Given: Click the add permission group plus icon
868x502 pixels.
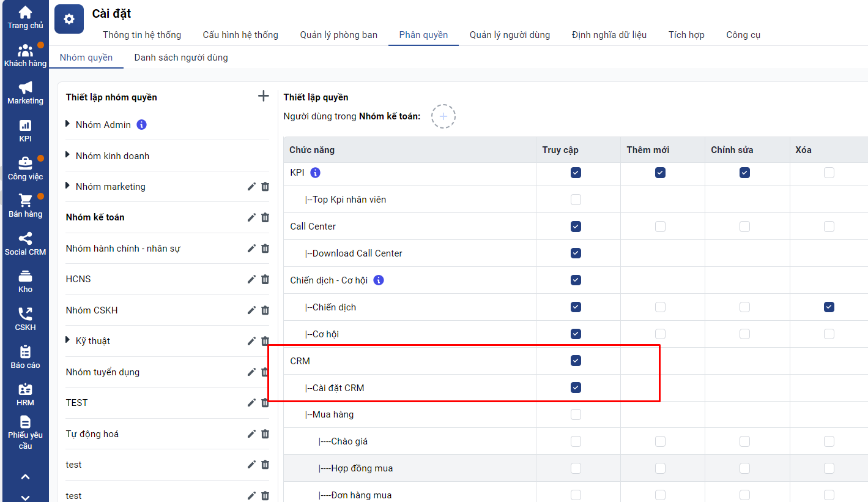Looking at the screenshot, I should [263, 96].
